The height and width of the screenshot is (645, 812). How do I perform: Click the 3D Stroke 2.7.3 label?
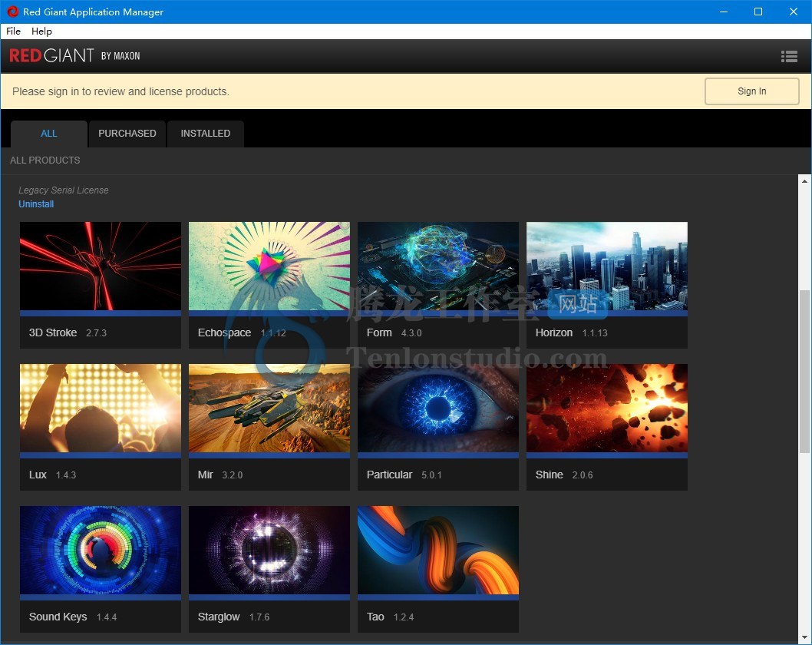tap(68, 332)
